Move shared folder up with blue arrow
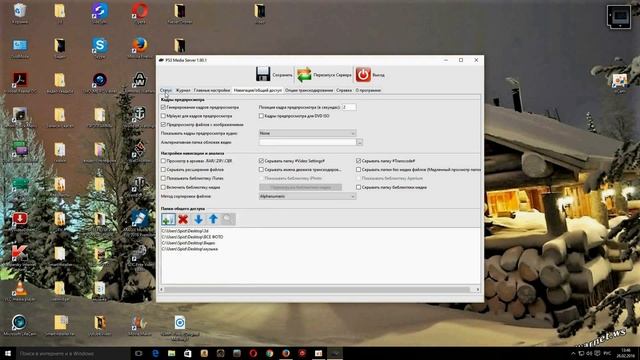The image size is (640, 360). click(213, 219)
